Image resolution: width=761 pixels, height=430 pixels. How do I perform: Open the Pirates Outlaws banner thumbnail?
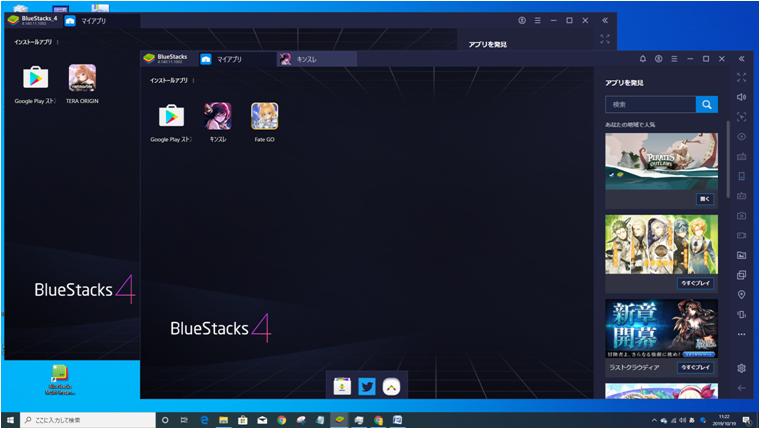(x=661, y=161)
